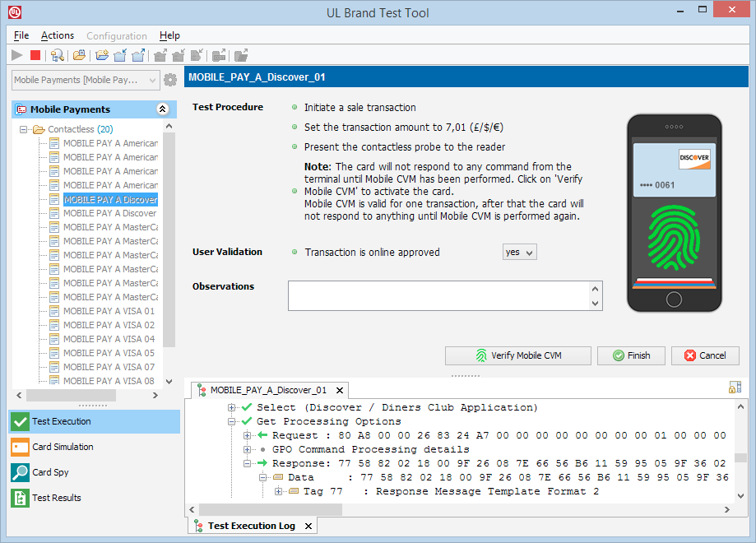
Task: Click 'Transaction is online approved' text
Action: pos(372,253)
